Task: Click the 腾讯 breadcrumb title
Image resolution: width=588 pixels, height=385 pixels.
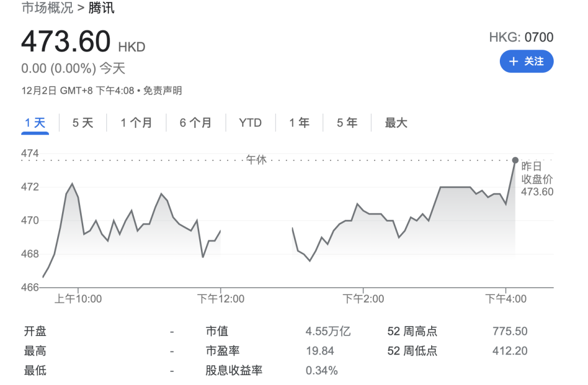Action: pos(102,8)
